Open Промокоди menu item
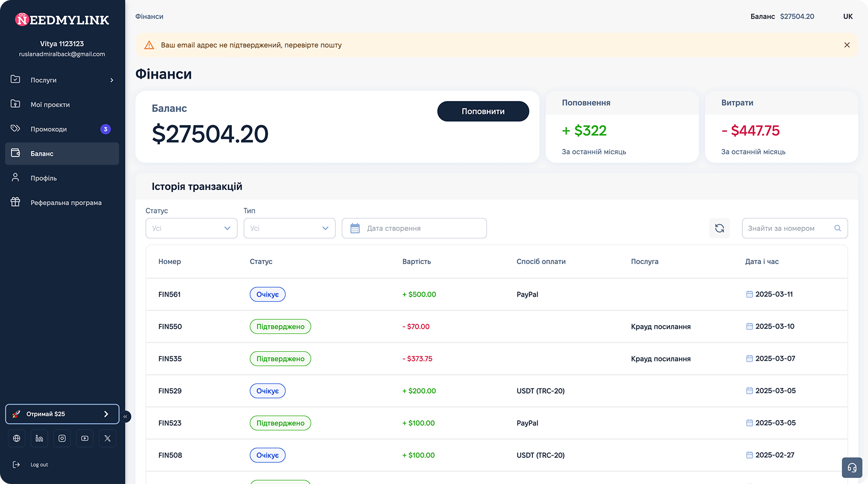 point(49,129)
